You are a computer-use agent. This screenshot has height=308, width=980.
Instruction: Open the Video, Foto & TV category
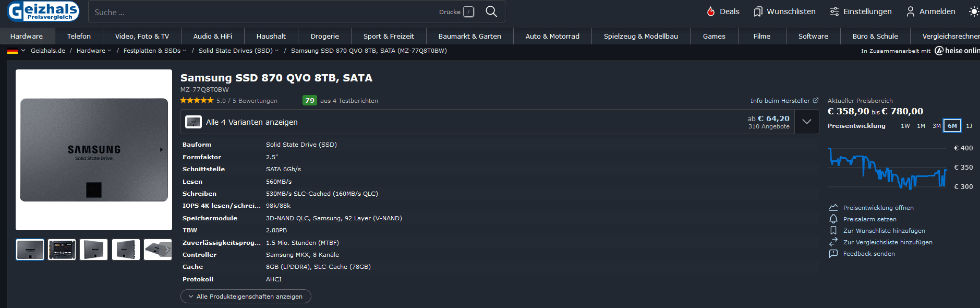coord(142,36)
